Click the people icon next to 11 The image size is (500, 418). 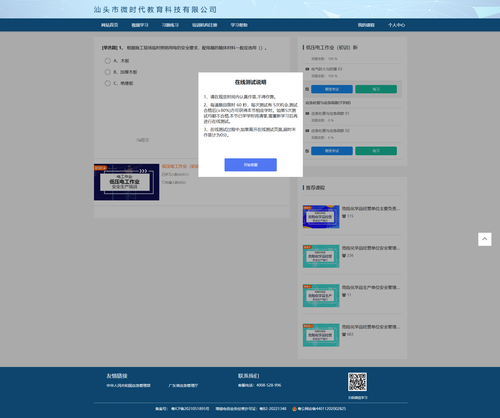click(x=344, y=295)
